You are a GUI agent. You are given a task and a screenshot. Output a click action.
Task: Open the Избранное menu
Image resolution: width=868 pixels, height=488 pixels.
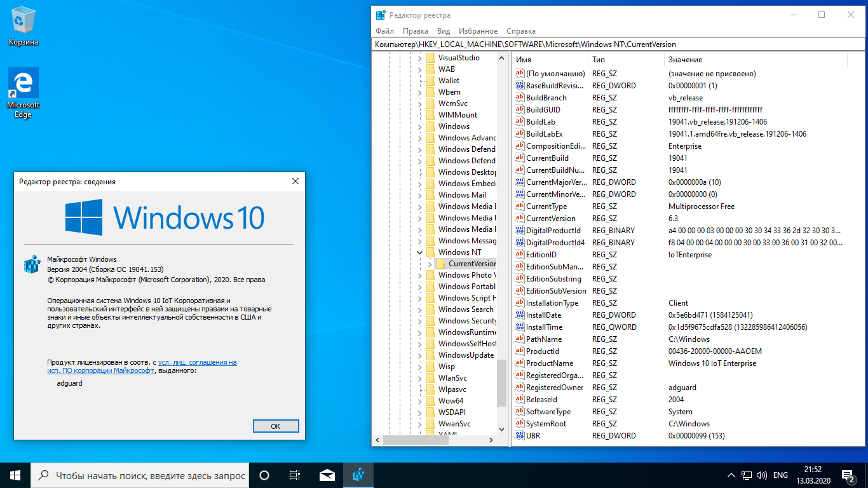pos(478,30)
